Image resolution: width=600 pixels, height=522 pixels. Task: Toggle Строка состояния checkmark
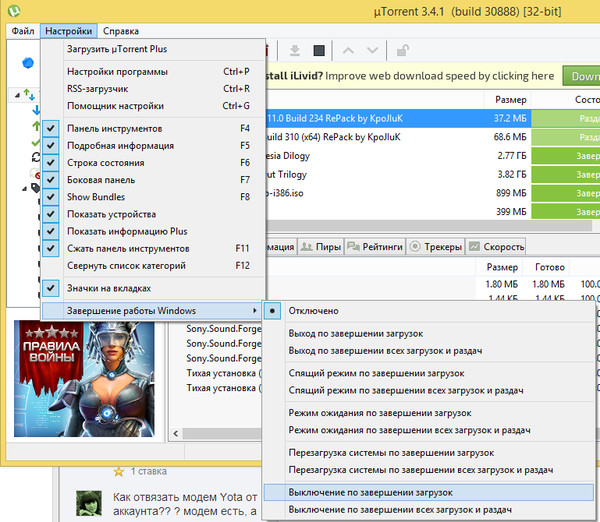click(51, 163)
